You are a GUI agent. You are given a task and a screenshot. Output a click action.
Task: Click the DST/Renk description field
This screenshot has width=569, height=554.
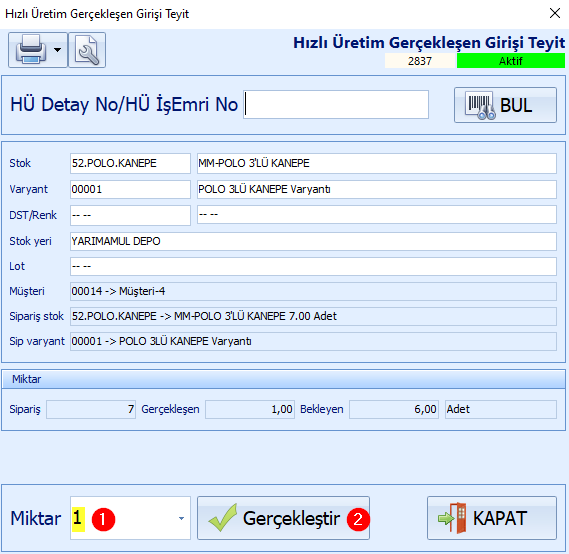377,215
